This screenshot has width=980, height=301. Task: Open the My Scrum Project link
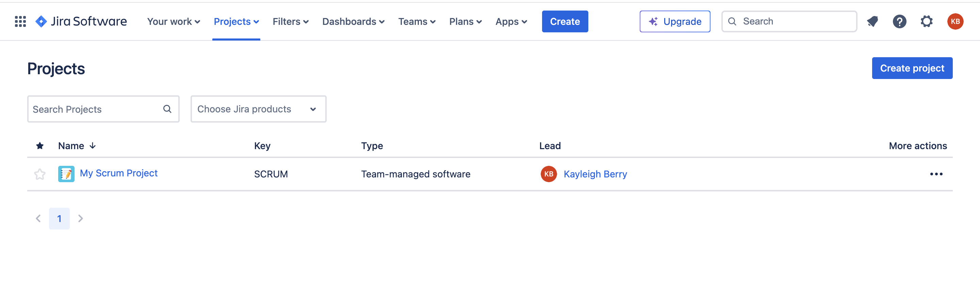pyautogui.click(x=119, y=173)
